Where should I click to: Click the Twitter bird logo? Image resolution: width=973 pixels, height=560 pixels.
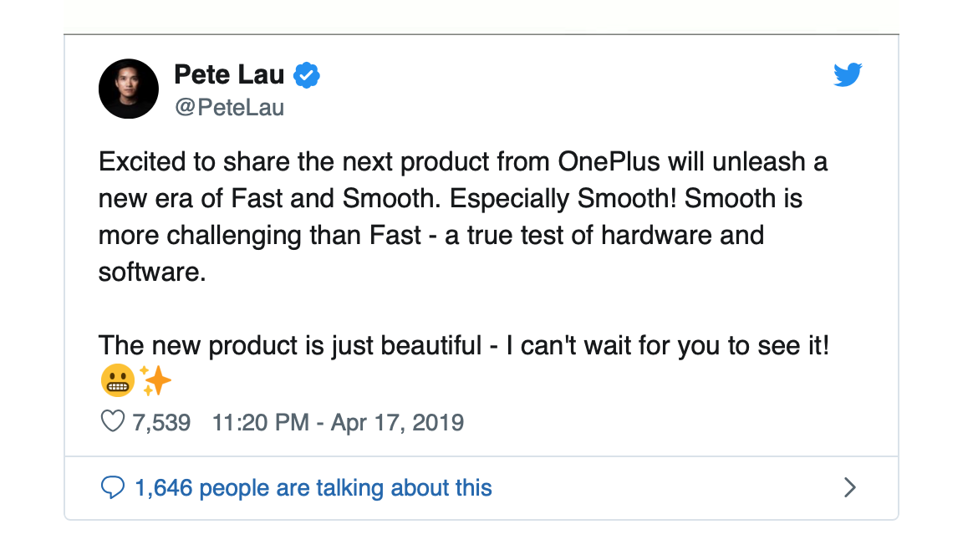pyautogui.click(x=848, y=74)
